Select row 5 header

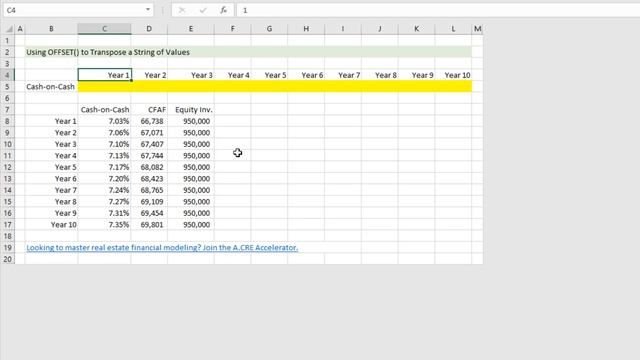pos(7,87)
